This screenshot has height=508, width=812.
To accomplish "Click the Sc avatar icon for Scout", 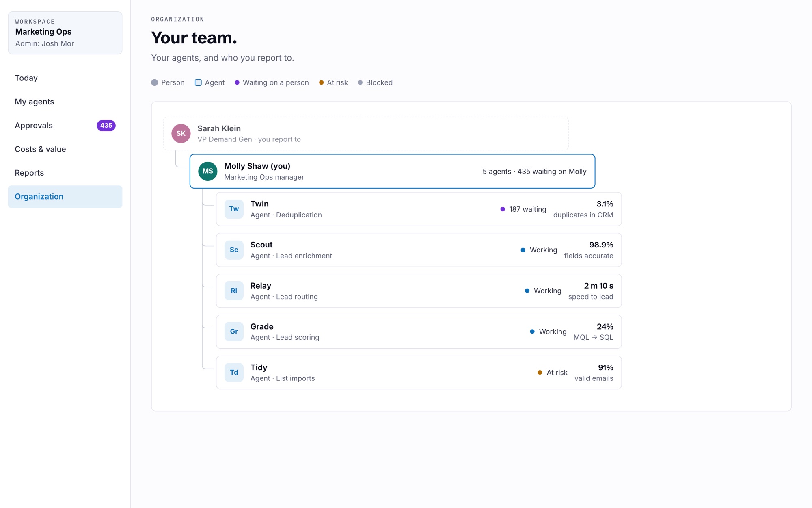I will point(234,250).
